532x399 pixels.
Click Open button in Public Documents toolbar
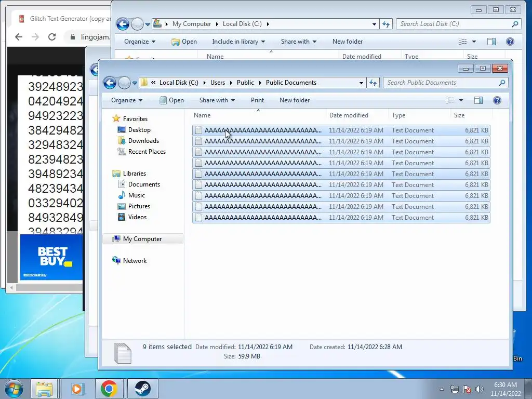coord(171,100)
